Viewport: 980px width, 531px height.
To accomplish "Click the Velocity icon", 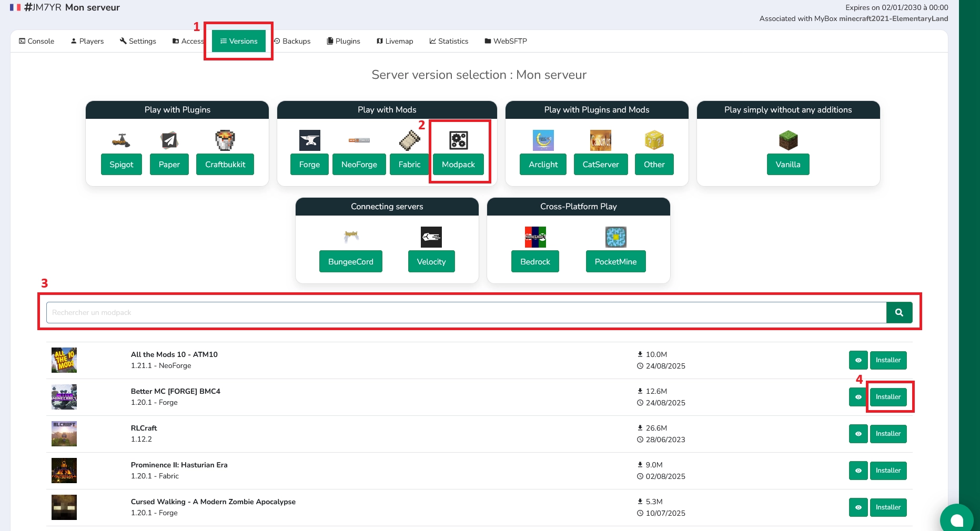I will pyautogui.click(x=431, y=237).
